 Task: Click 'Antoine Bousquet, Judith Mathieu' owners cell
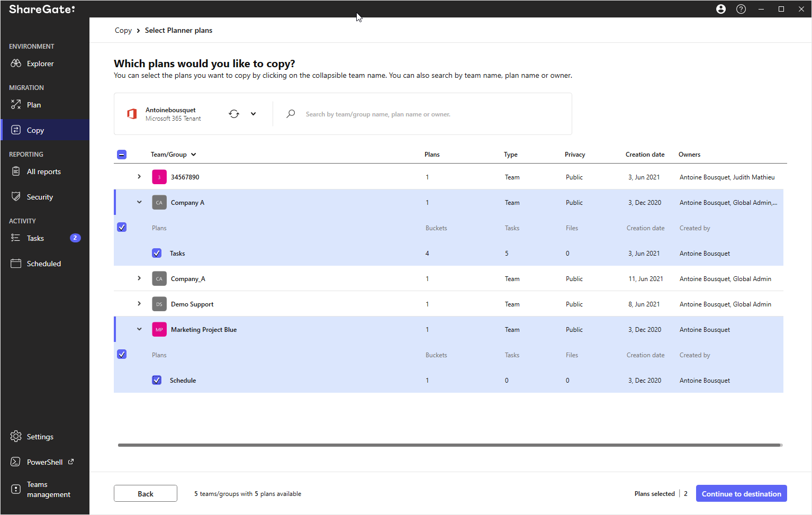coord(727,177)
